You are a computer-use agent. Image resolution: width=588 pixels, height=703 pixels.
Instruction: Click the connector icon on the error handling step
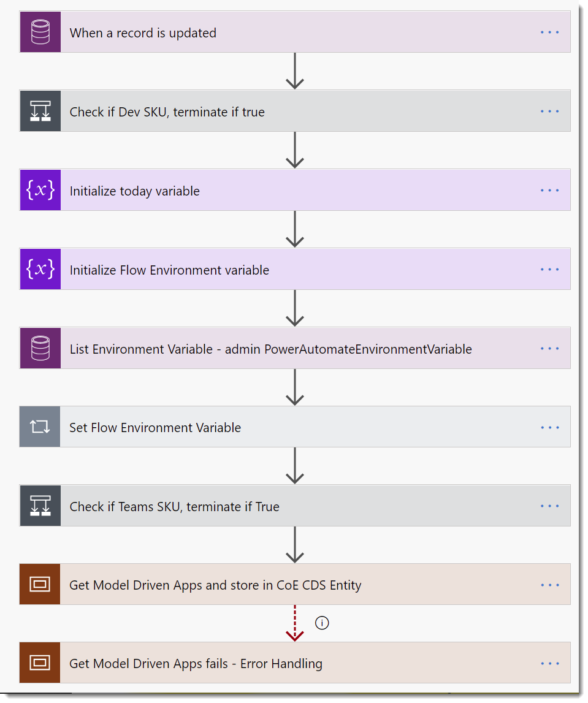coord(40,663)
